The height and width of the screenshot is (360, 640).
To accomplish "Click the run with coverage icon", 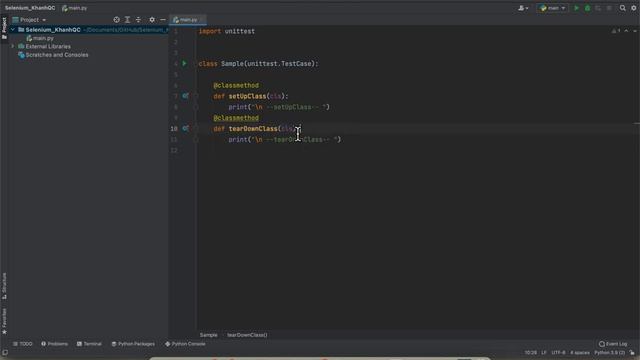I will click(x=598, y=8).
